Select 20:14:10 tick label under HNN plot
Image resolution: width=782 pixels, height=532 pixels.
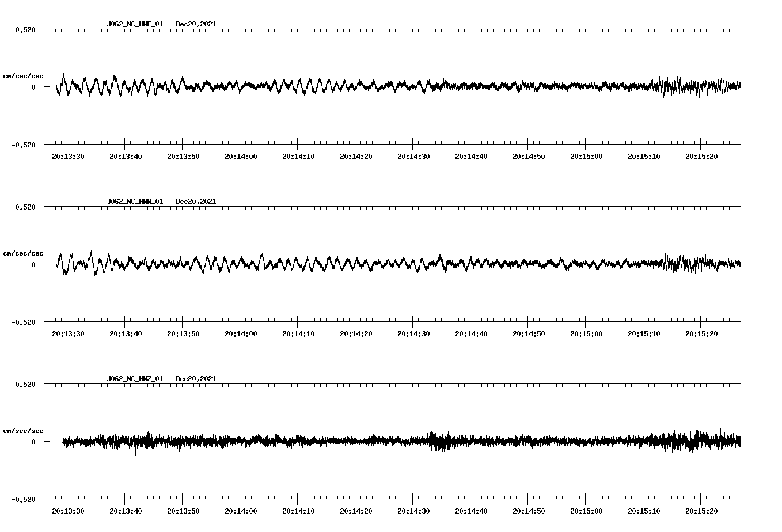point(298,333)
